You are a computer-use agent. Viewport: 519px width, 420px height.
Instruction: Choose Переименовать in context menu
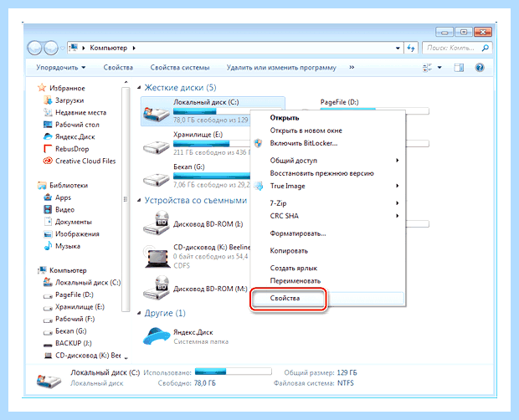tap(295, 281)
